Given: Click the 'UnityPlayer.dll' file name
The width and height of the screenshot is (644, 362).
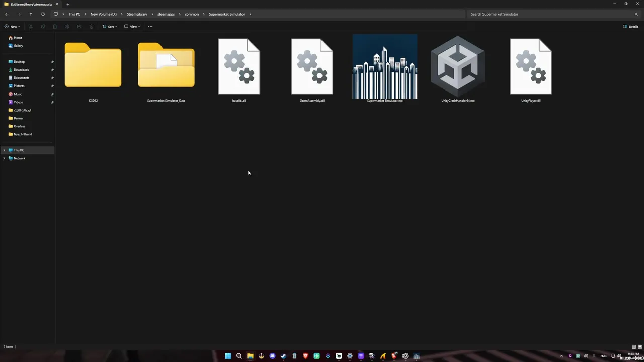Looking at the screenshot, I should point(531,101).
